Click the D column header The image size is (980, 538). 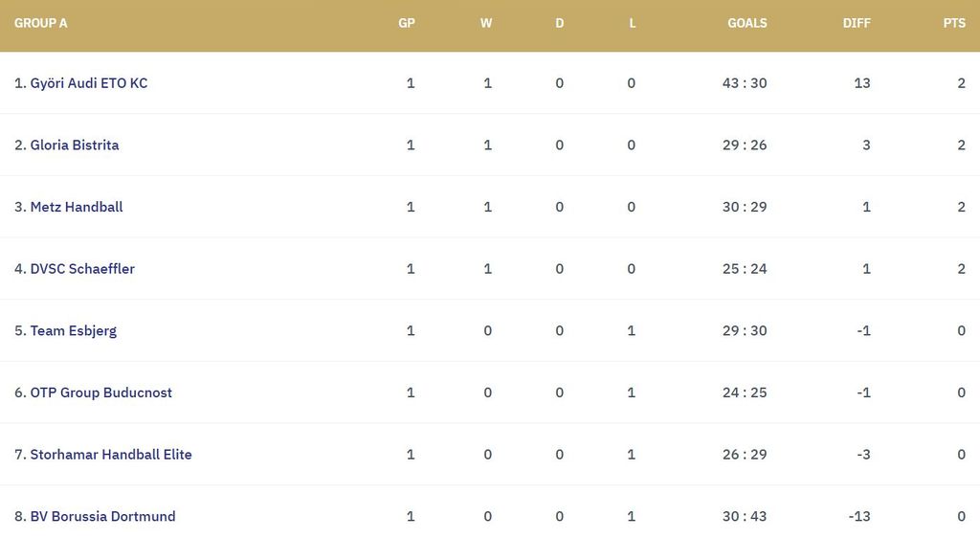click(560, 23)
